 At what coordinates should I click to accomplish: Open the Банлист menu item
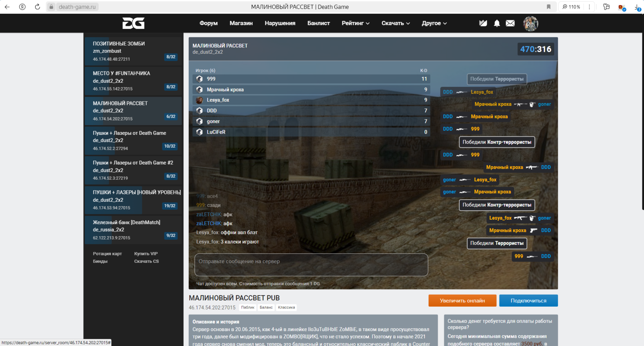(319, 23)
